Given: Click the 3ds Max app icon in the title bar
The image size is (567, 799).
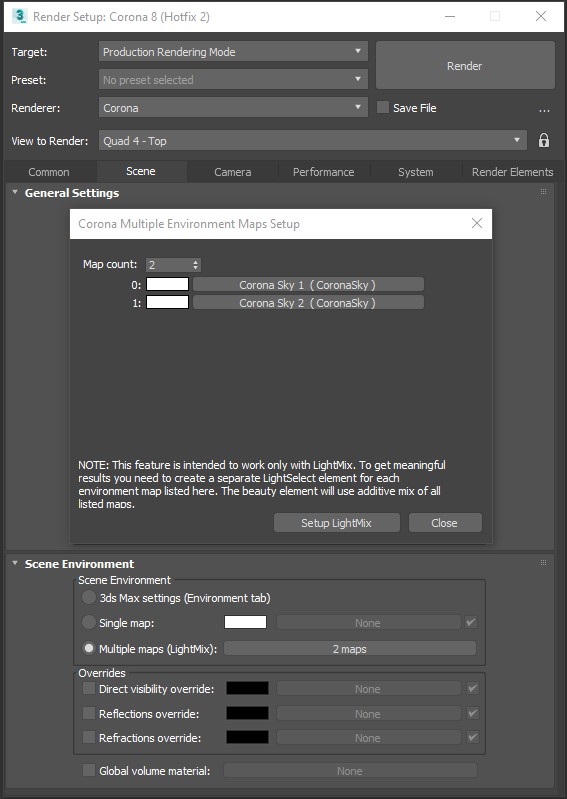Looking at the screenshot, I should (20, 17).
